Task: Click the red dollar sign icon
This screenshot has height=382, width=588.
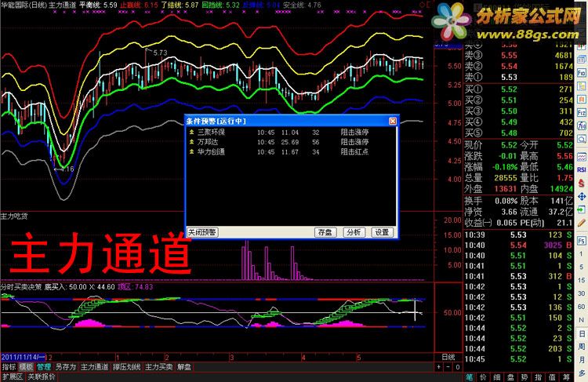Action: tap(581, 183)
